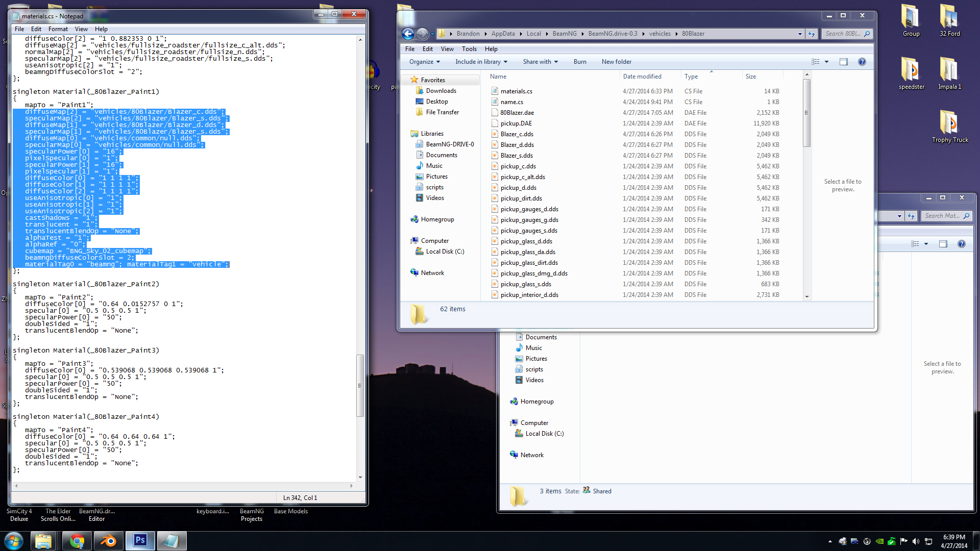The width and height of the screenshot is (980, 551).
Task: Show hidden system tray icons
Action: [x=830, y=541]
